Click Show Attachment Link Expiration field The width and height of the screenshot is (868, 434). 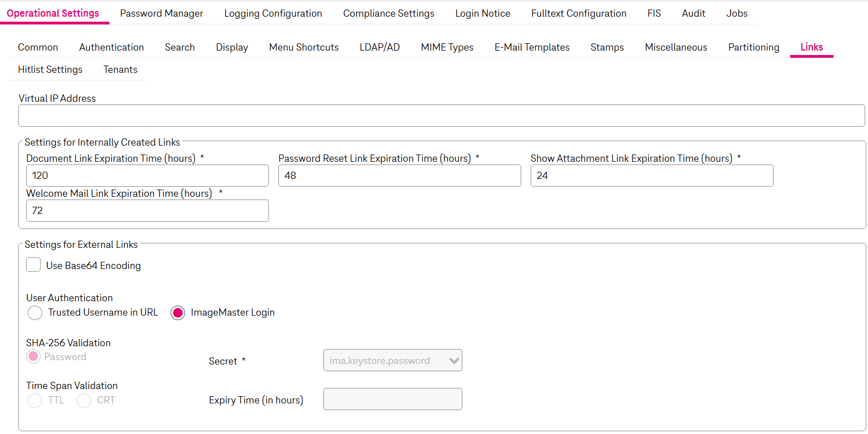[651, 176]
